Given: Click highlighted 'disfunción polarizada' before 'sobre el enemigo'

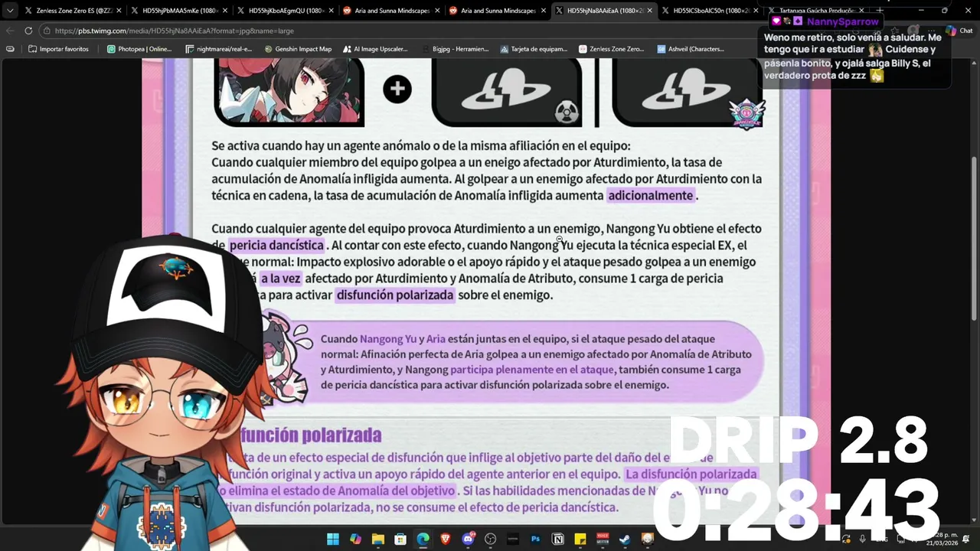Looking at the screenshot, I should (x=395, y=295).
